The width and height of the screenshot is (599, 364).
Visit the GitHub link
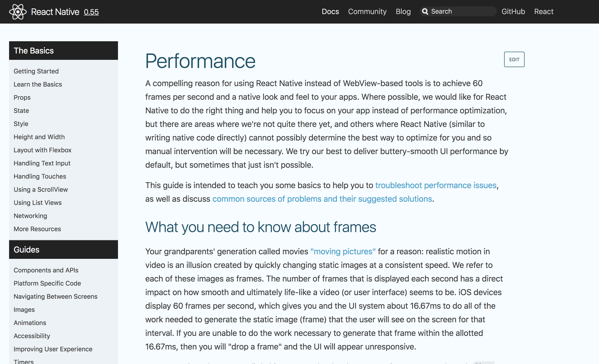tap(513, 11)
